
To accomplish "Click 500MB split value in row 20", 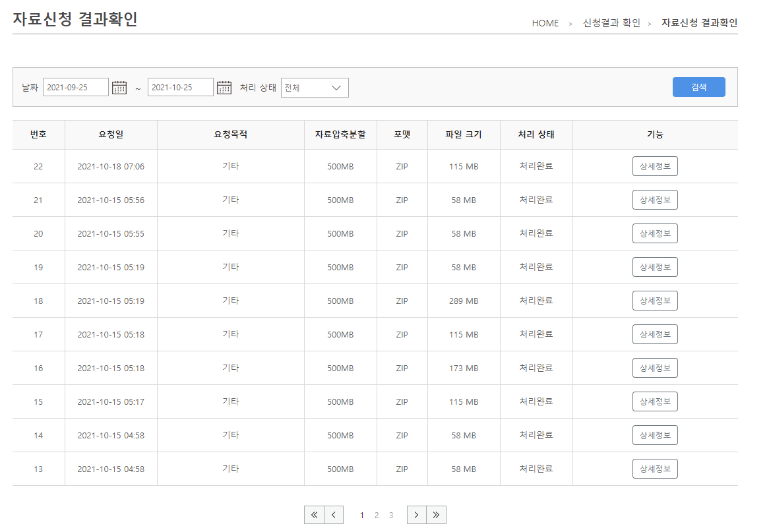I will pos(340,234).
